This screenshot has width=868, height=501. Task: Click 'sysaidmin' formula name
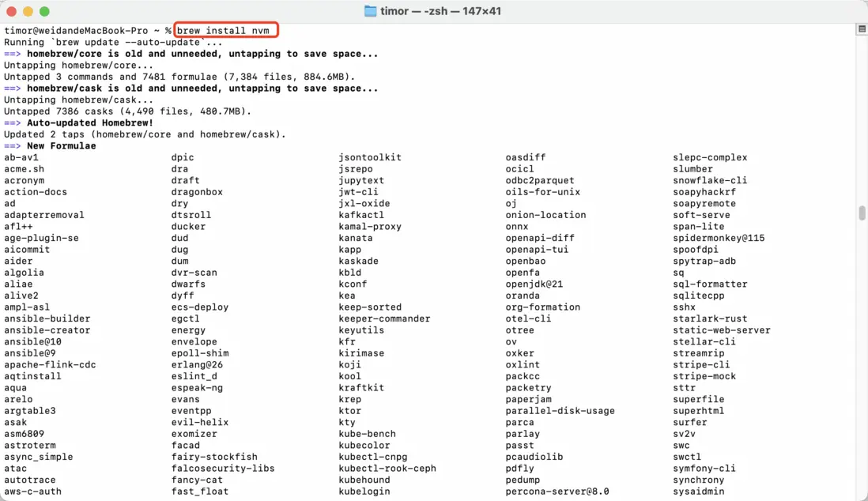coord(699,492)
